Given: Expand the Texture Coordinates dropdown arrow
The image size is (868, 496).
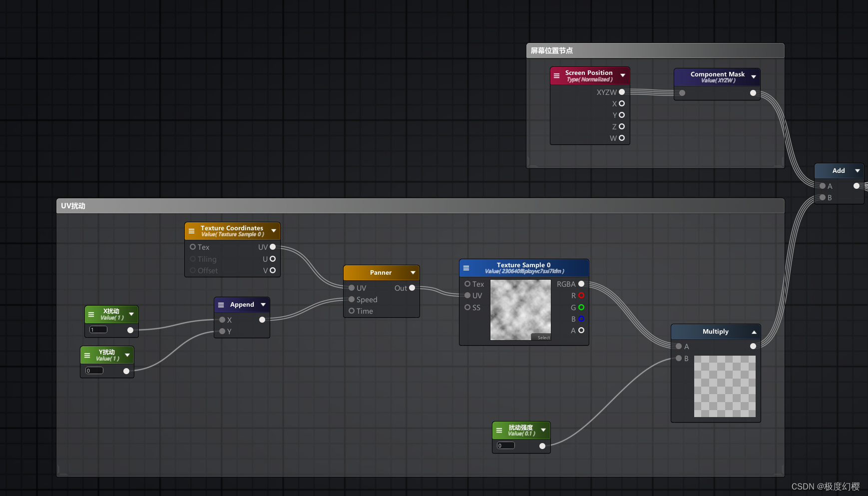Looking at the screenshot, I should (274, 231).
